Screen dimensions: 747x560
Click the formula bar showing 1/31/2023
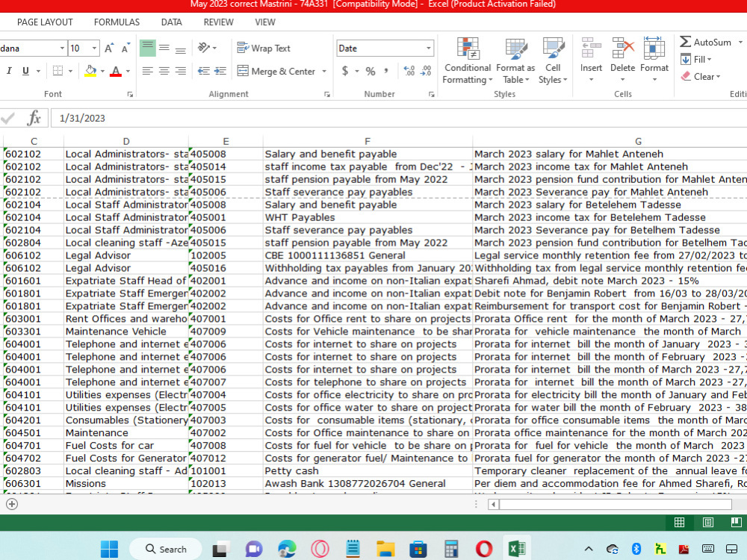tap(398, 118)
